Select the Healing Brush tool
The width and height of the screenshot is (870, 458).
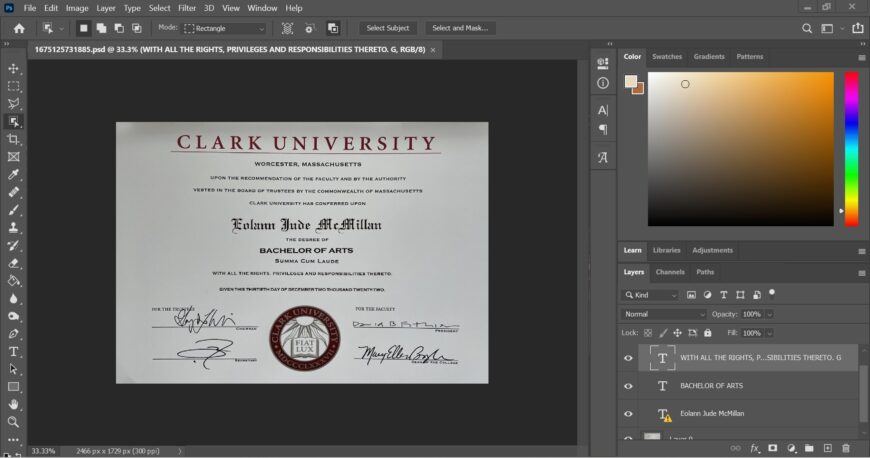coord(13,193)
